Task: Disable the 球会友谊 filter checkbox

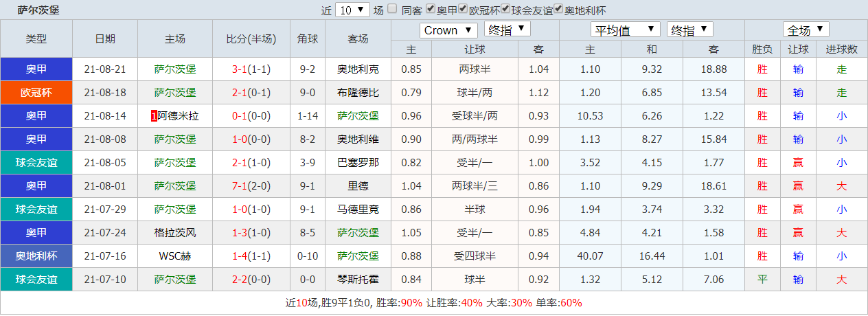Action: (x=505, y=10)
